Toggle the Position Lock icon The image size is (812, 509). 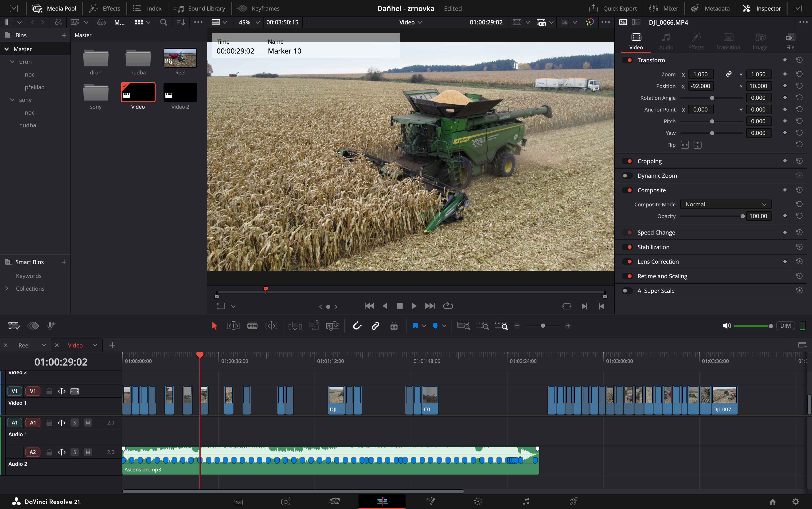pyautogui.click(x=394, y=326)
